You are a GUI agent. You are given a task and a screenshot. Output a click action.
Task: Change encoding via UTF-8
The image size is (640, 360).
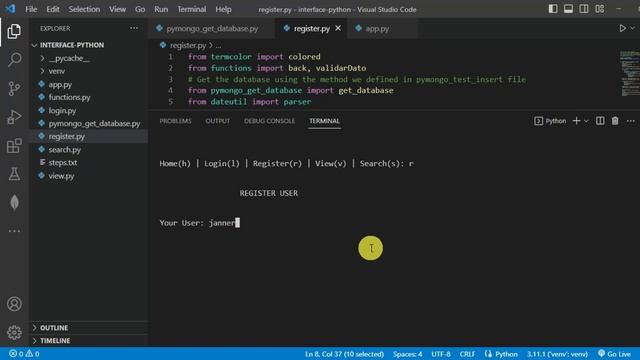441,354
